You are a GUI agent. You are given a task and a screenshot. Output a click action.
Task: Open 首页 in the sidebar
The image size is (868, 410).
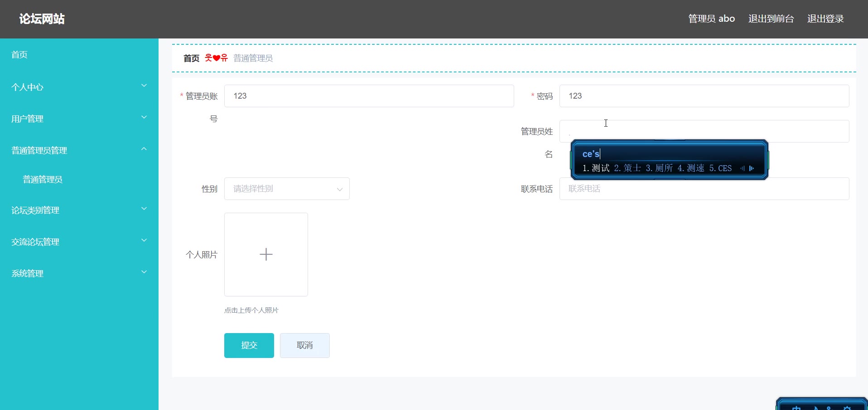coord(19,55)
